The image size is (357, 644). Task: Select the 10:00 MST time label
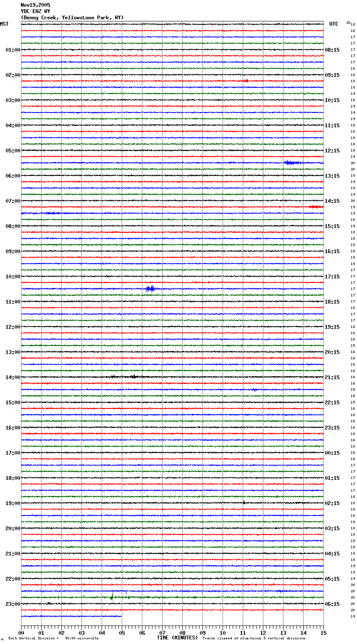pyautogui.click(x=13, y=277)
